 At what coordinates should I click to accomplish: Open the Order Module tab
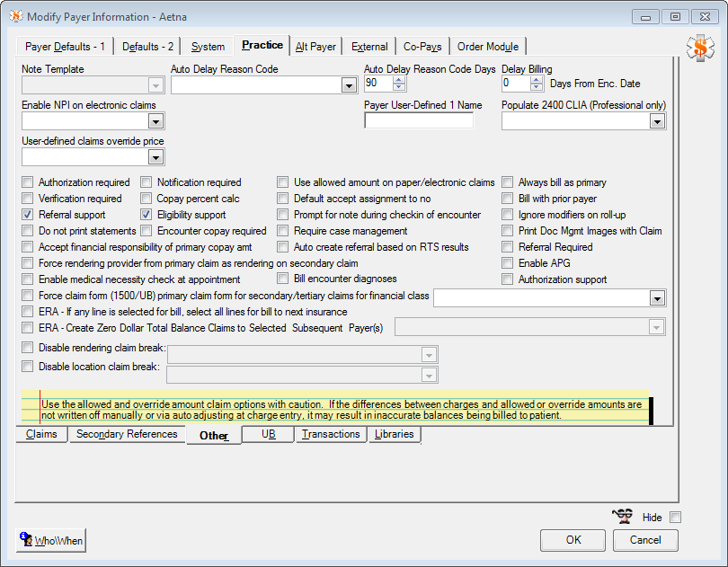[x=488, y=47]
